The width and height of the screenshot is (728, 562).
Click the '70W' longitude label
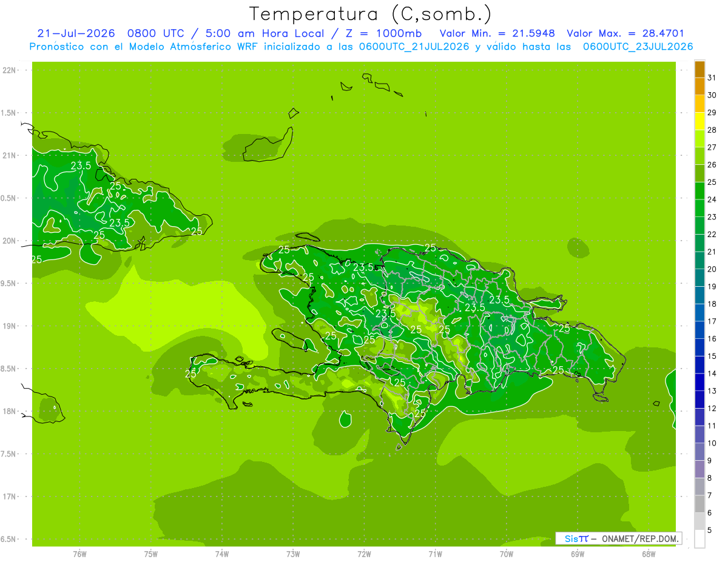pos(507,554)
